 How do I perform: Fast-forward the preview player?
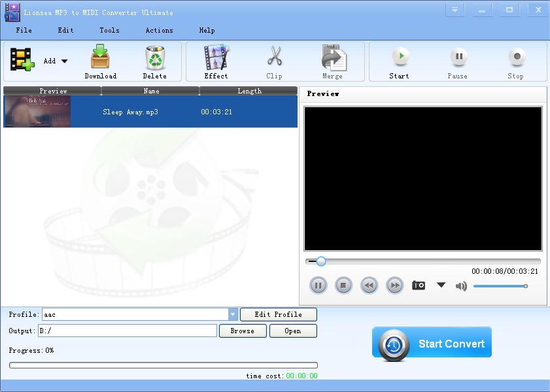tap(394, 286)
